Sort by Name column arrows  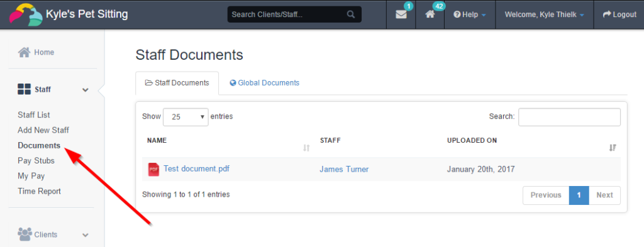[306, 148]
